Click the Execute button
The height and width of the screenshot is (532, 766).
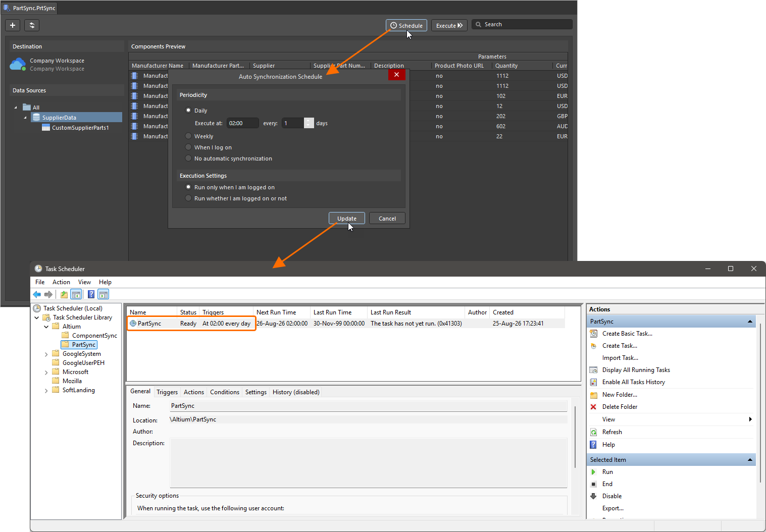tap(449, 25)
